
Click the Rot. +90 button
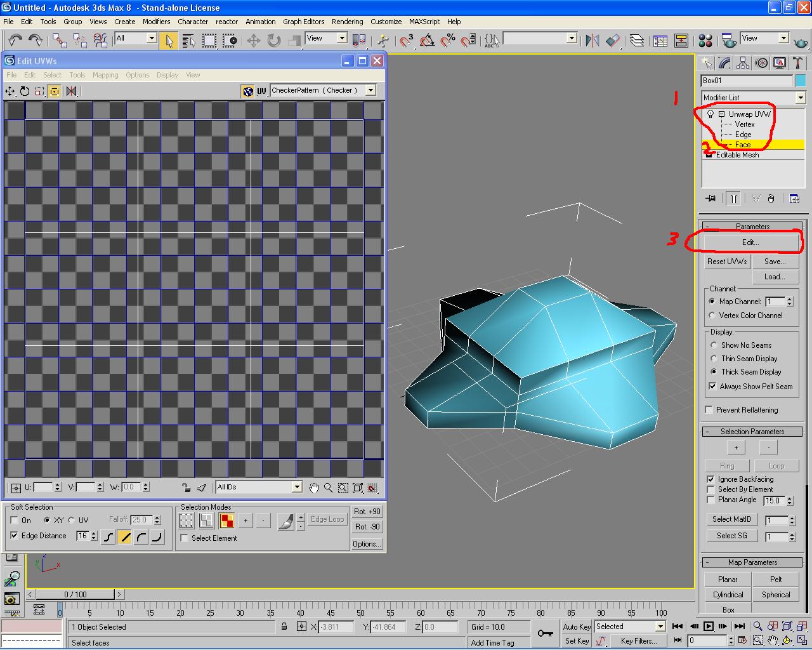[367, 512]
